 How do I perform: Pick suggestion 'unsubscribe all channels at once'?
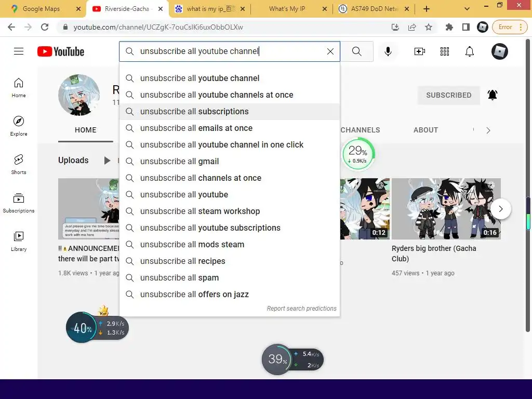click(229, 178)
